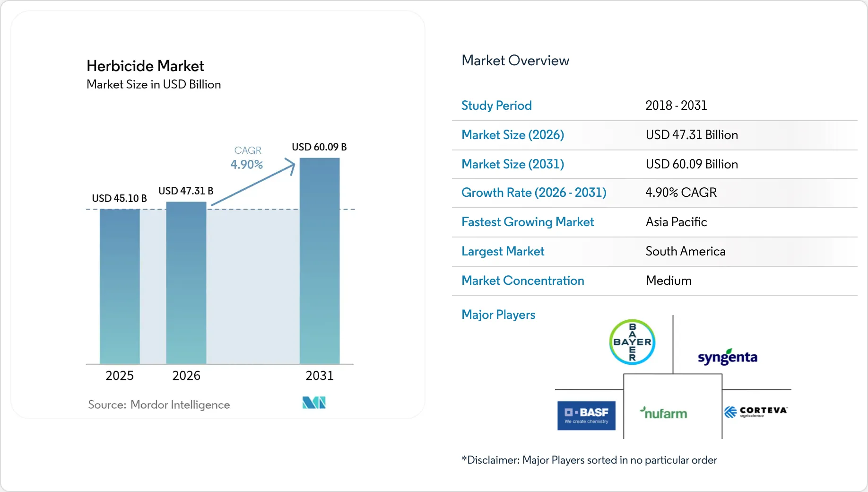This screenshot has width=868, height=492.
Task: Click the Market Concentration label
Action: 523,281
